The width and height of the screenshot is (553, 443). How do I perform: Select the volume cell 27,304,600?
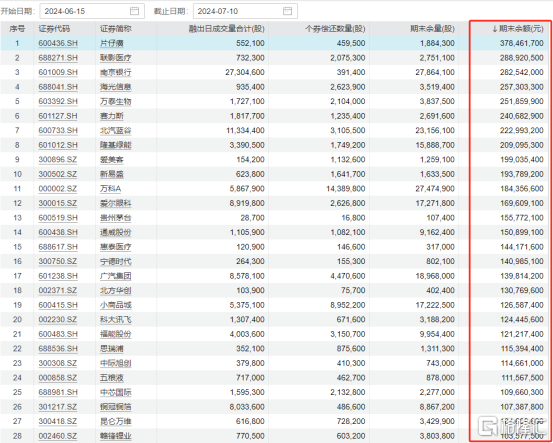[x=245, y=72]
